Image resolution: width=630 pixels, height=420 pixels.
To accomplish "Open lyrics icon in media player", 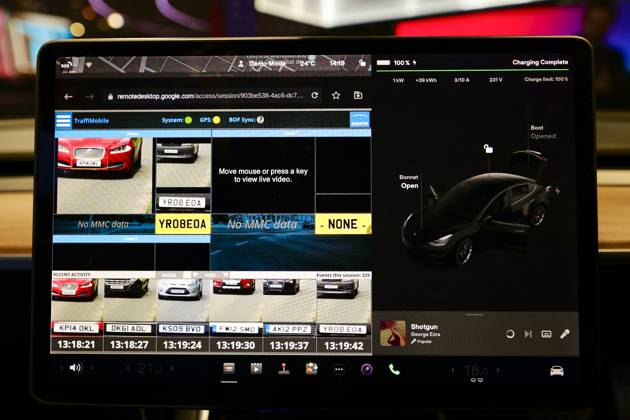I will coord(546,334).
